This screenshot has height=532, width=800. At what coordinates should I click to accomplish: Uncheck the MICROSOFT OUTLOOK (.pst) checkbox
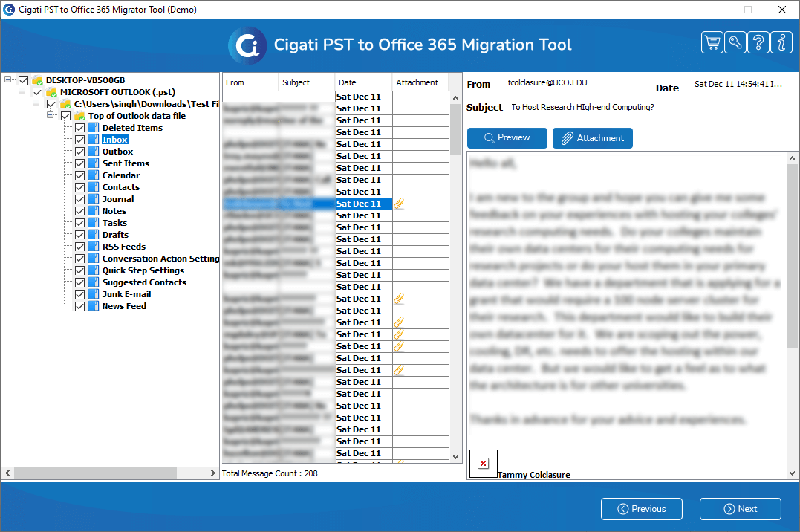click(x=37, y=92)
